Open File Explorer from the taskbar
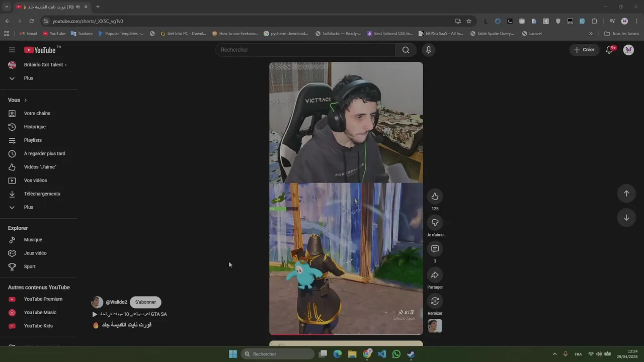This screenshot has width=644, height=362. (x=352, y=354)
